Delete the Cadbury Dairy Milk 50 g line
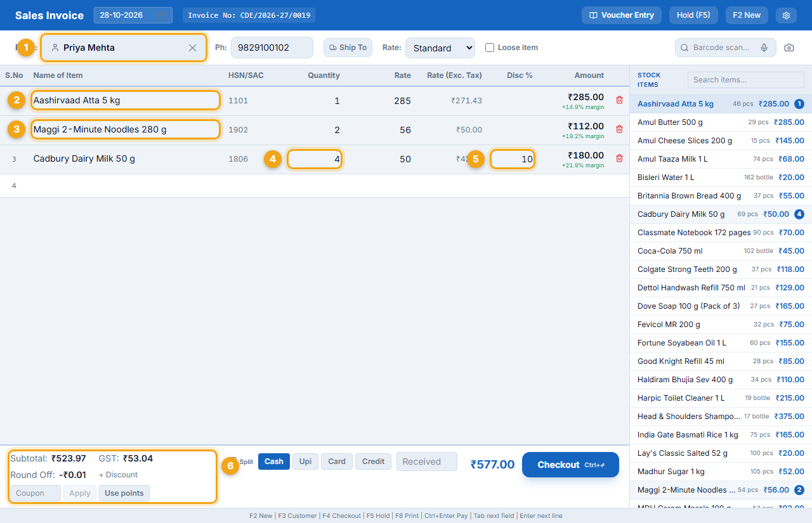The image size is (812, 523). (619, 158)
